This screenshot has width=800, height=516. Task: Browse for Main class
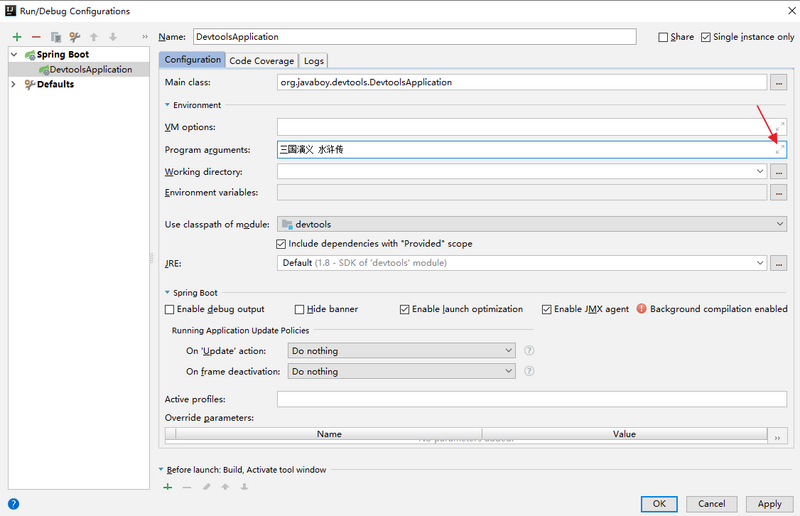coord(779,83)
